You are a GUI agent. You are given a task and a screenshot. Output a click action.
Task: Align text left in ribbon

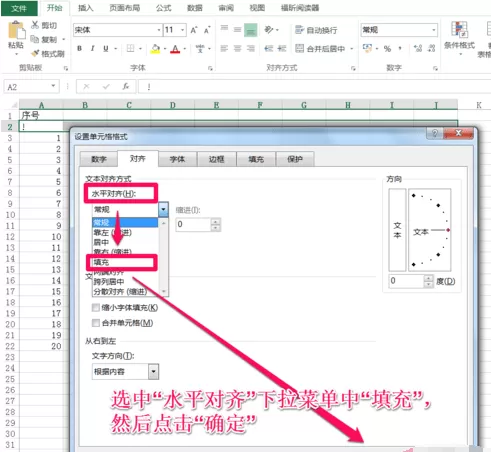pyautogui.click(x=224, y=49)
